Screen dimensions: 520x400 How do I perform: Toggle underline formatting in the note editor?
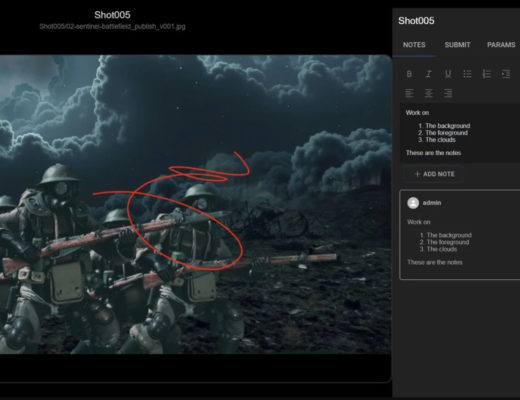448,74
